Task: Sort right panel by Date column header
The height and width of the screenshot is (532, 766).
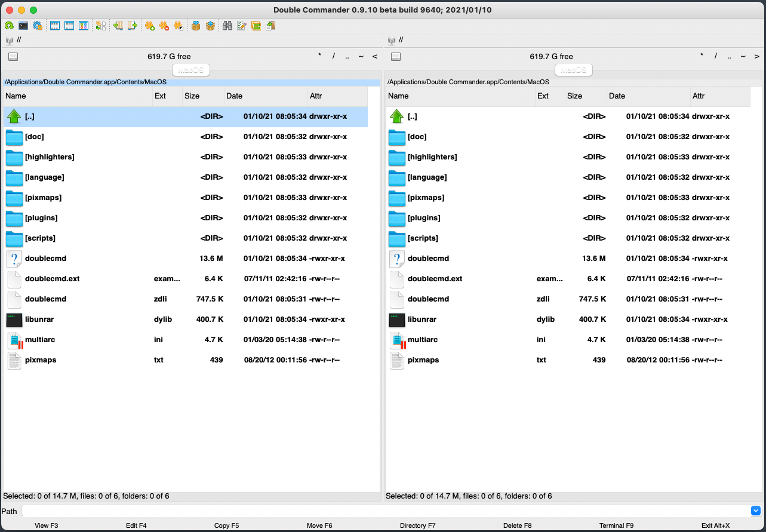Action: [648, 96]
